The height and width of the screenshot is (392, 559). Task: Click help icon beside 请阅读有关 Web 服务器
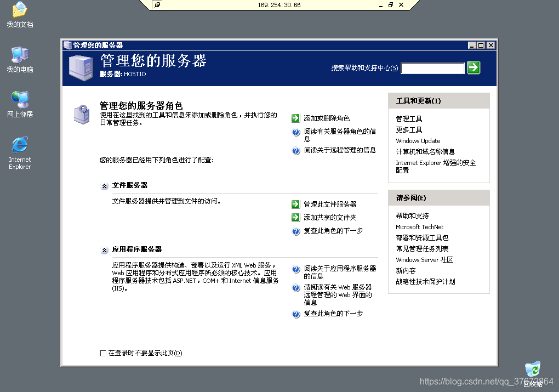click(x=296, y=288)
